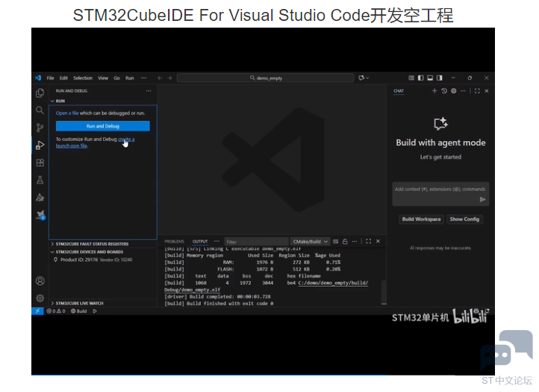
Task: Toggle the bottom panel visibility
Action: point(430,78)
